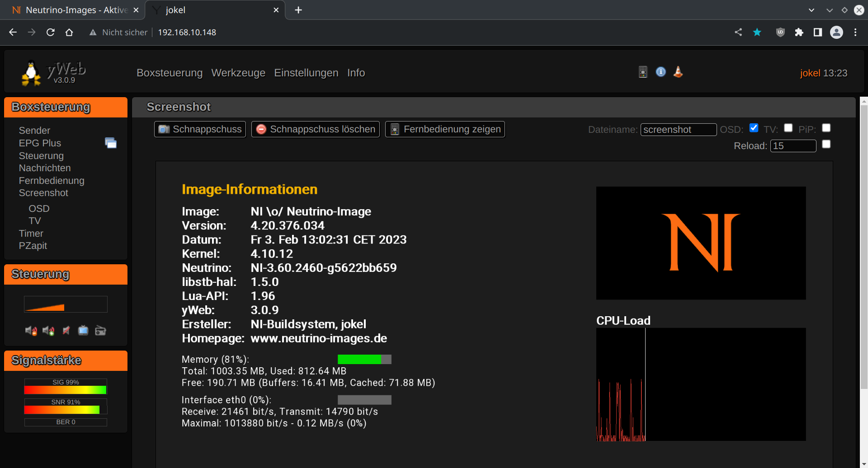
Task: Mute audio with the crossed speaker icon
Action: click(x=66, y=331)
